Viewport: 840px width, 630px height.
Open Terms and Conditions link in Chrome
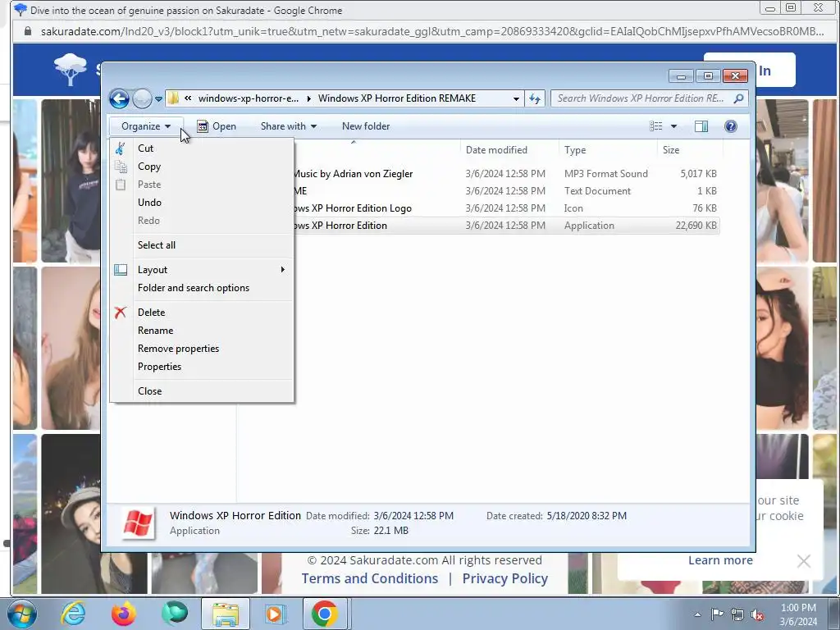[370, 578]
